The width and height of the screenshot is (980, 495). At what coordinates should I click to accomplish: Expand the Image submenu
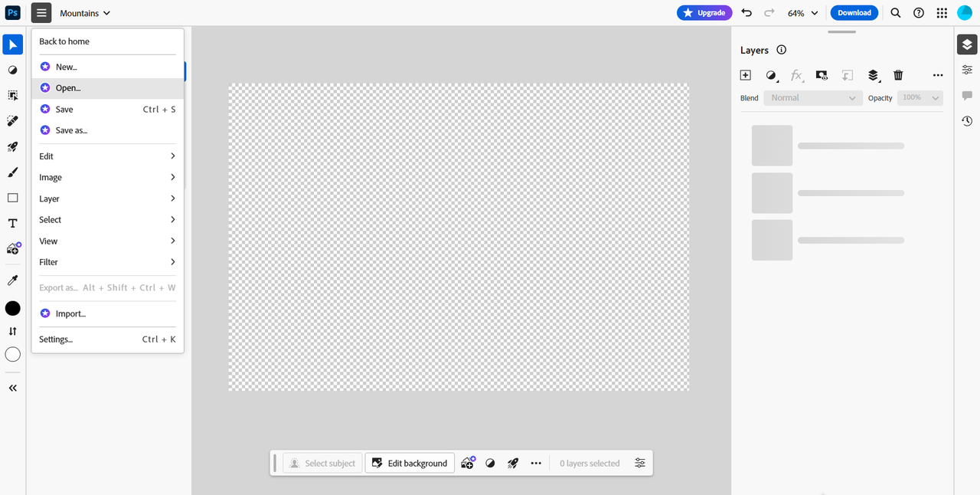pyautogui.click(x=108, y=177)
